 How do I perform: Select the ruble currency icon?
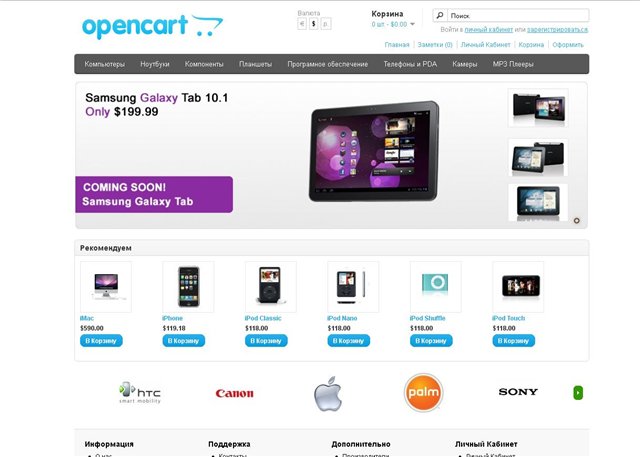point(325,24)
